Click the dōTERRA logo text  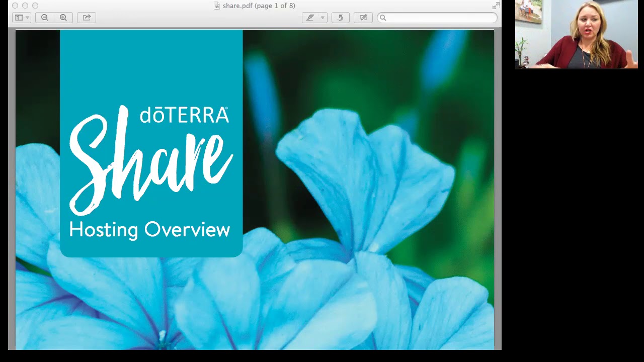point(184,115)
